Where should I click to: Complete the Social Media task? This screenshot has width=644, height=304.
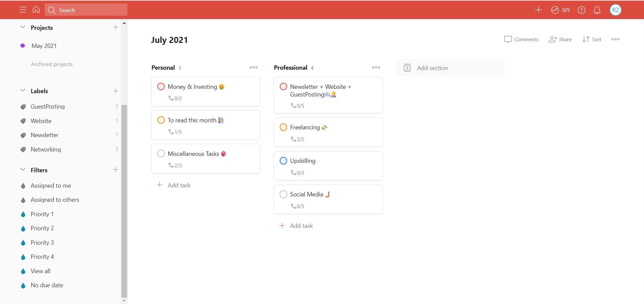tap(283, 194)
